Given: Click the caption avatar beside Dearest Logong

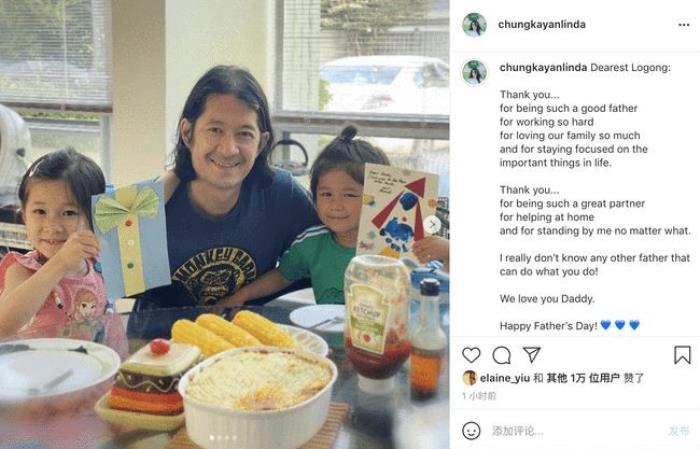Looking at the screenshot, I should 474,72.
